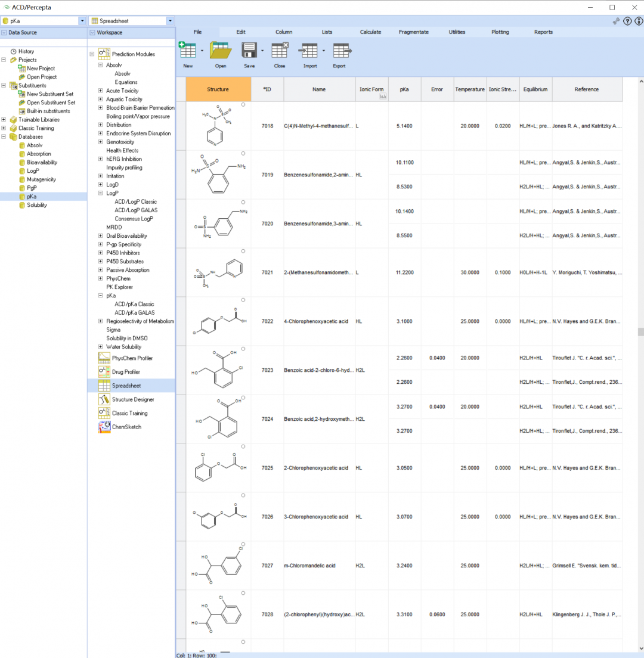Open ChemSketch from the workspace panel

[126, 427]
